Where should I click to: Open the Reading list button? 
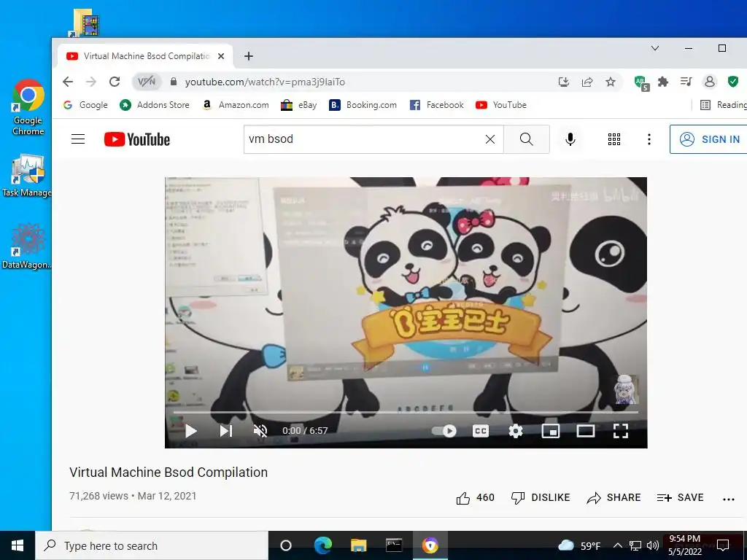tap(723, 105)
